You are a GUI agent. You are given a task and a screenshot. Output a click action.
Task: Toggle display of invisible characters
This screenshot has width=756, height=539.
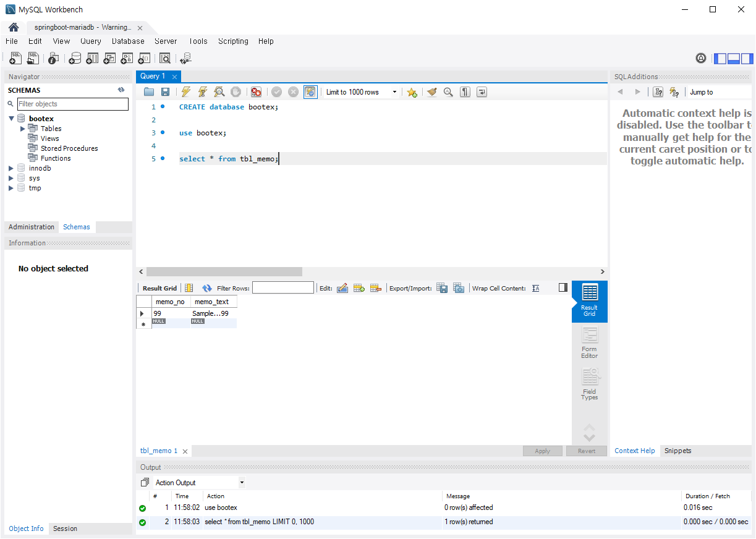(x=465, y=92)
